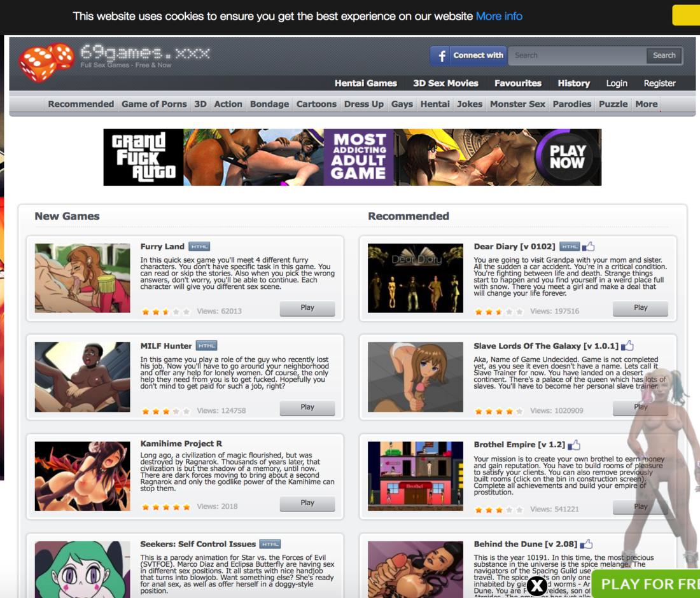
Task: Click the "Views: 197516" text
Action: click(x=554, y=312)
